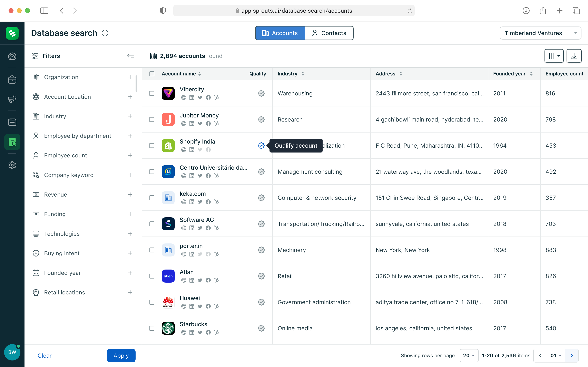Open the briefcase icon in the left sidebar

point(12,79)
